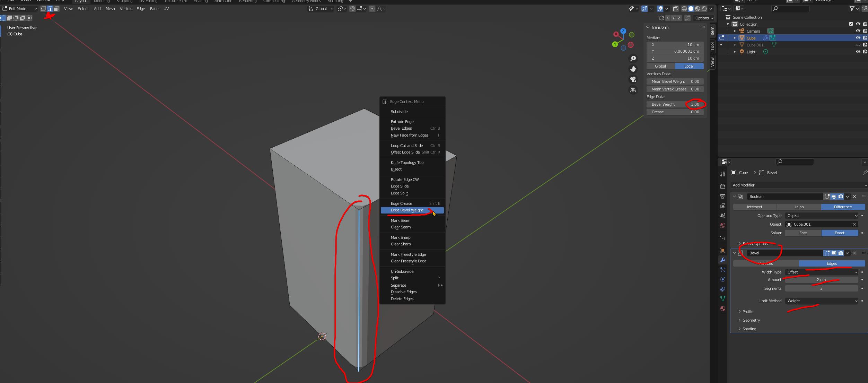Viewport: 868px width, 383px height.
Task: Open Modifier properties wrench tab
Action: (723, 260)
